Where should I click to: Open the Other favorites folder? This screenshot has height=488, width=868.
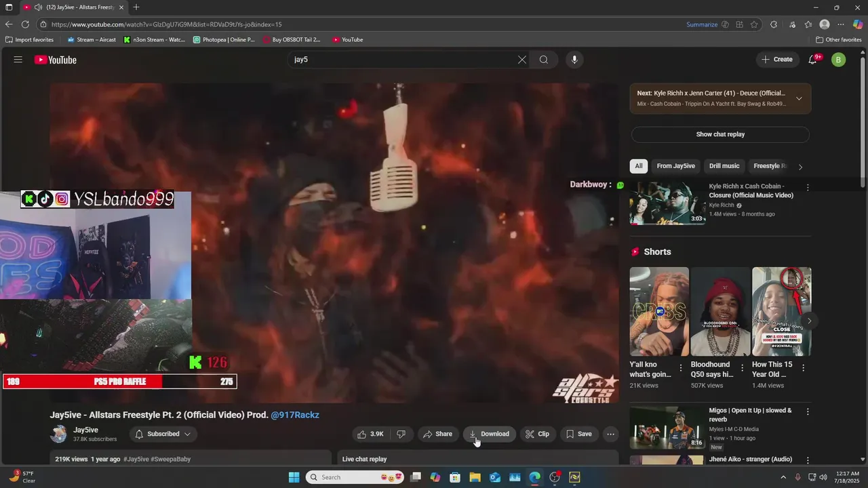pyautogui.click(x=838, y=39)
